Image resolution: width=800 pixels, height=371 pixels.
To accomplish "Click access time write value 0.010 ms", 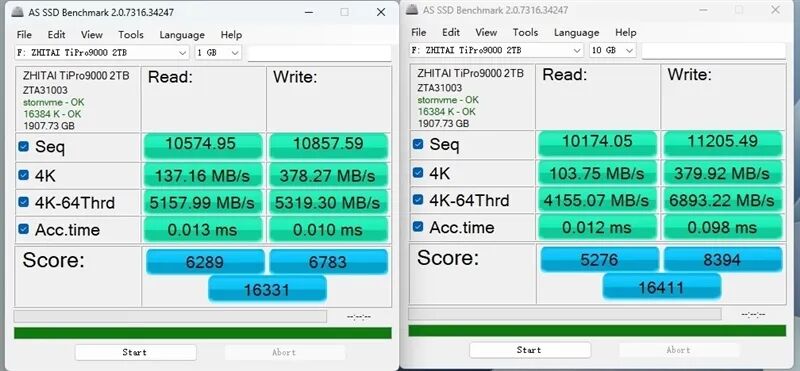I will click(328, 229).
